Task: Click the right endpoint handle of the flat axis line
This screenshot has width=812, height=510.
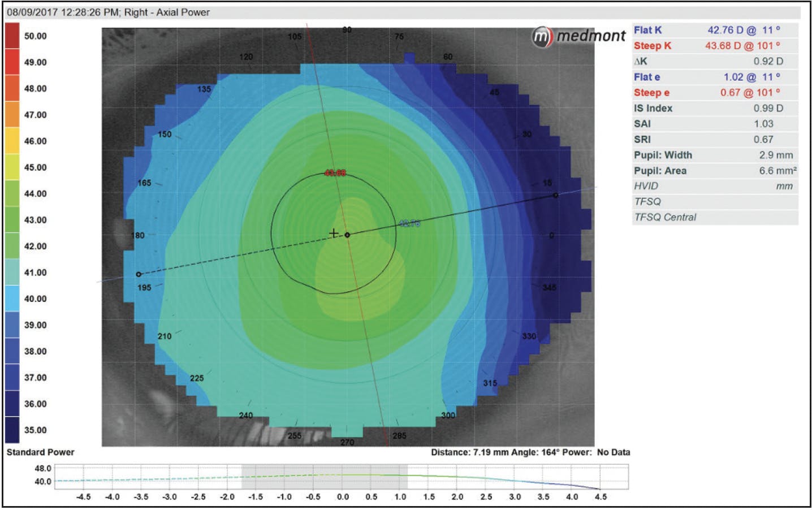Action: tap(555, 195)
